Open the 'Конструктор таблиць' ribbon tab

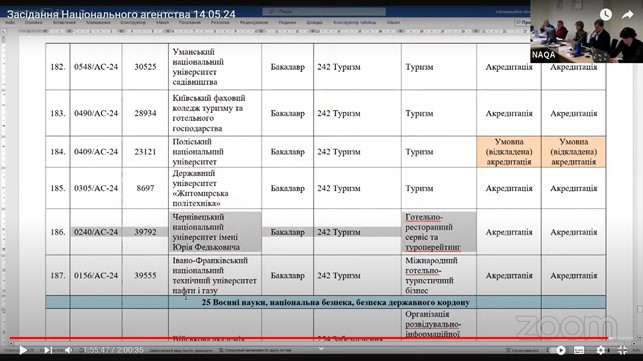click(x=355, y=23)
